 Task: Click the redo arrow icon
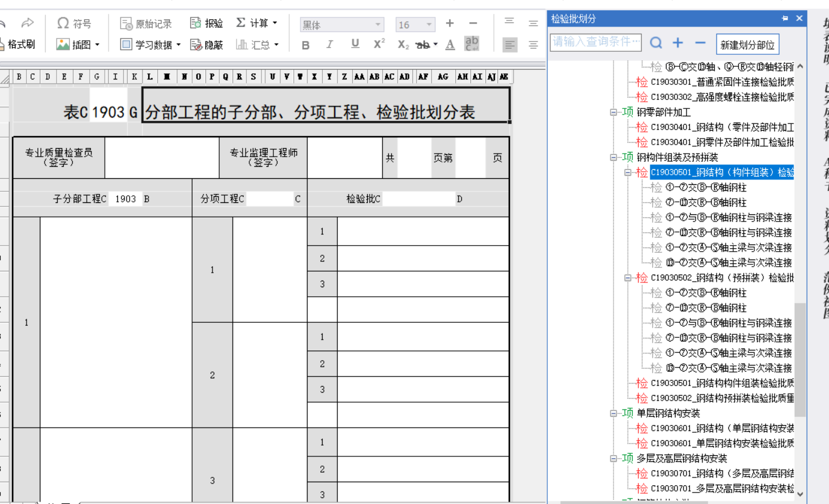[x=28, y=23]
